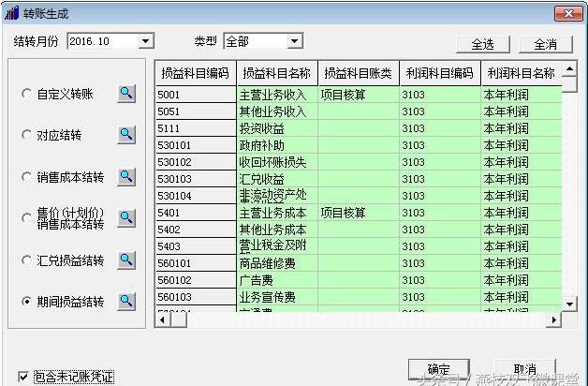Click magnifier icon beside 自定义转账
This screenshot has height=386, width=588.
126,93
